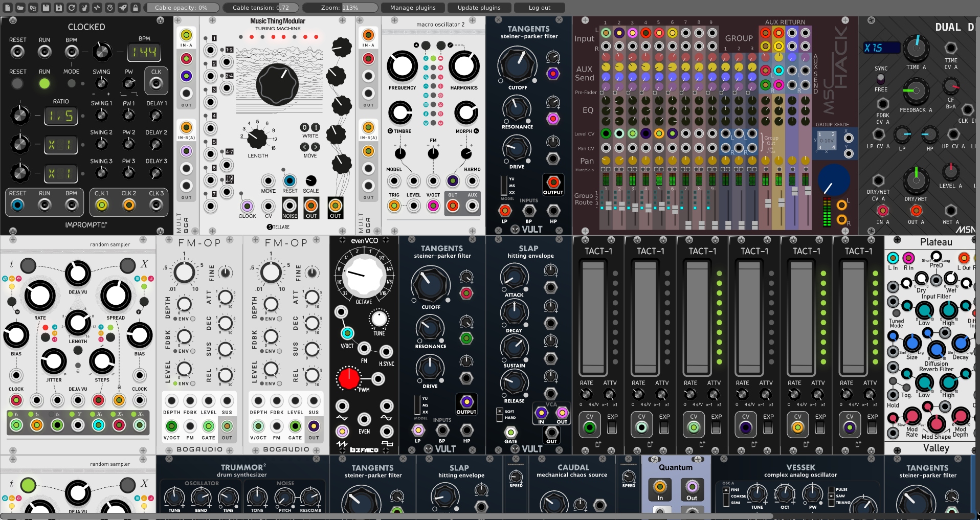Screen dimensions: 980x520
Task: Click the squirrel icon in the toolbar
Action: tap(84, 8)
